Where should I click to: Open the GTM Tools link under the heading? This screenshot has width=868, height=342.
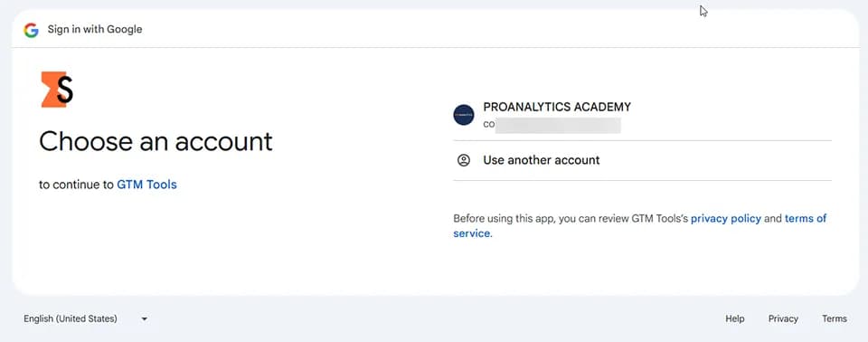[x=146, y=185]
